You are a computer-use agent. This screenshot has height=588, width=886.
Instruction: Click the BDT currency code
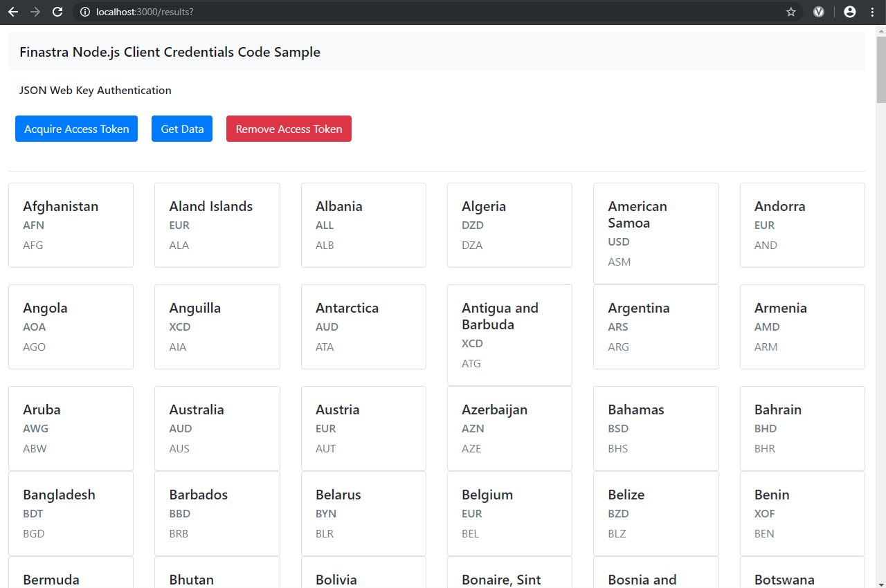click(x=33, y=513)
